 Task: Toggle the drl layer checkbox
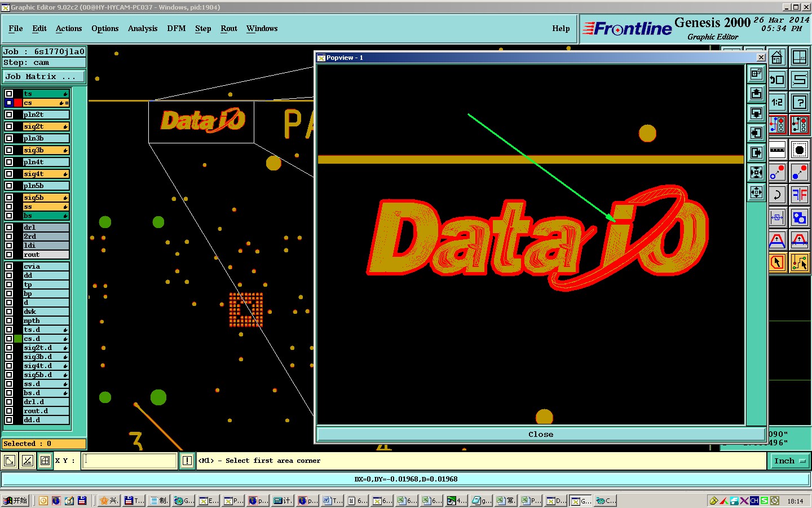coord(9,227)
